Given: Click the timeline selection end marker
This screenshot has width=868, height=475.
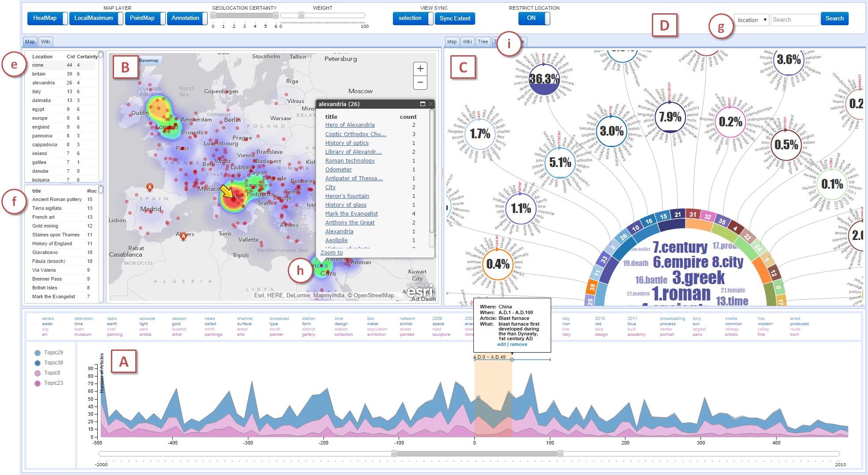Looking at the screenshot, I should pyautogui.click(x=512, y=360).
